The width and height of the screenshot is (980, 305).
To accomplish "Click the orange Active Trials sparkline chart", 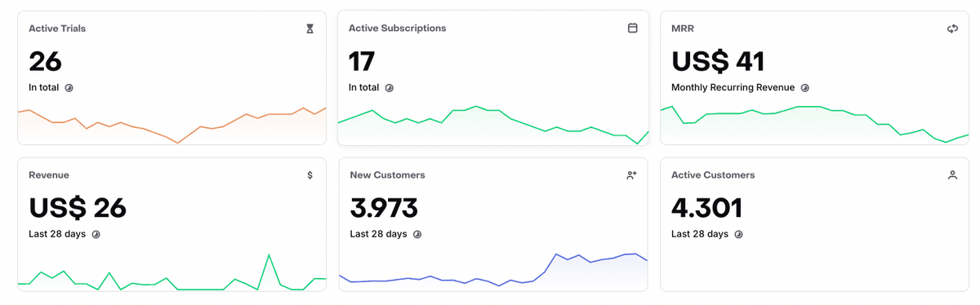I will pos(171,125).
